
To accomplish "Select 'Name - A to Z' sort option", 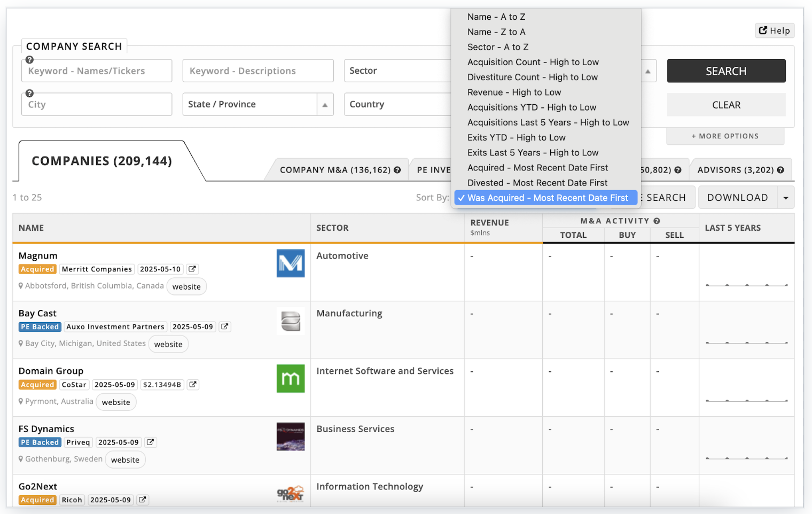I will coord(496,17).
